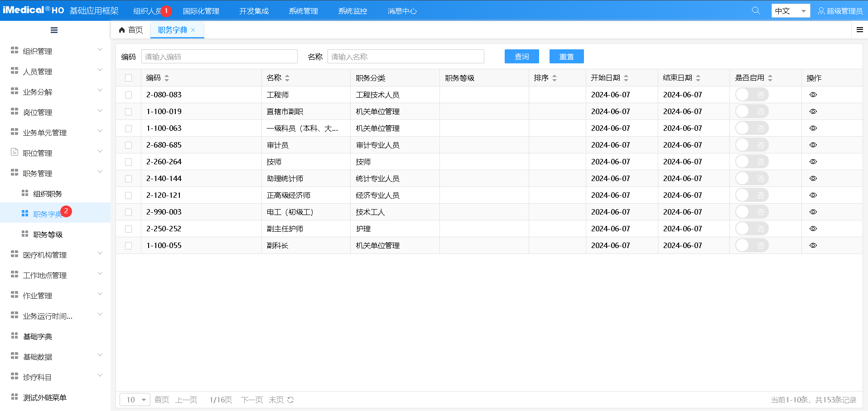Image resolution: width=868 pixels, height=411 pixels.
Task: Toggle 是否启用 switch for 工程师
Action: [x=751, y=95]
